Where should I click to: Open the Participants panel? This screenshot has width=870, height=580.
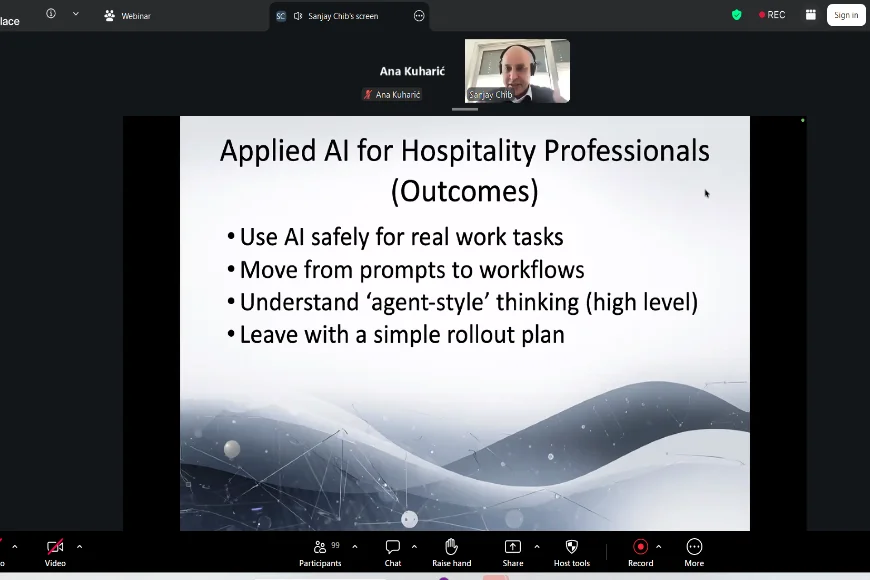click(x=320, y=547)
